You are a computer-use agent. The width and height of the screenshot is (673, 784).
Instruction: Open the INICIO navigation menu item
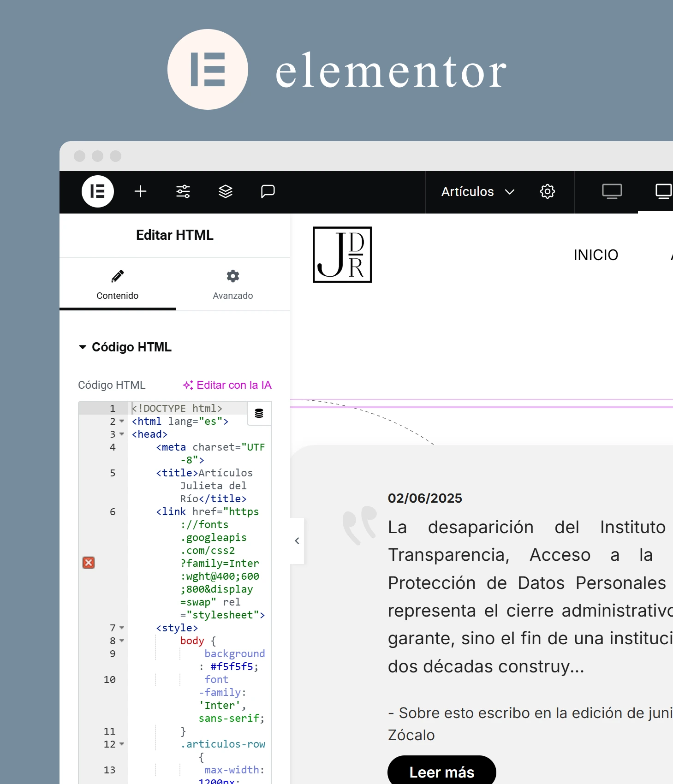596,255
